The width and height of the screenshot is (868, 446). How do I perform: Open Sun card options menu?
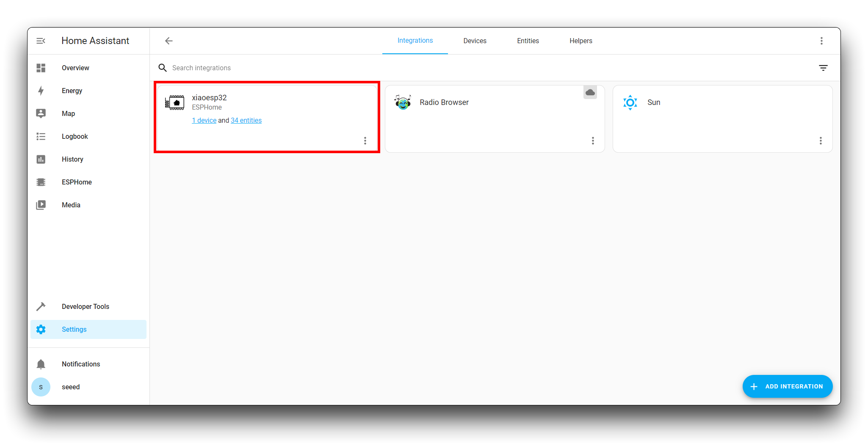(821, 140)
